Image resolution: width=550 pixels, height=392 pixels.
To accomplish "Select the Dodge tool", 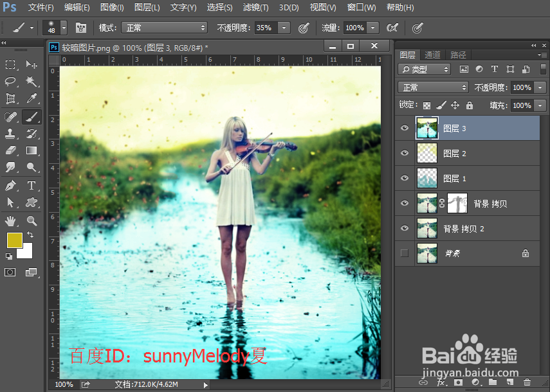I will 32,167.
